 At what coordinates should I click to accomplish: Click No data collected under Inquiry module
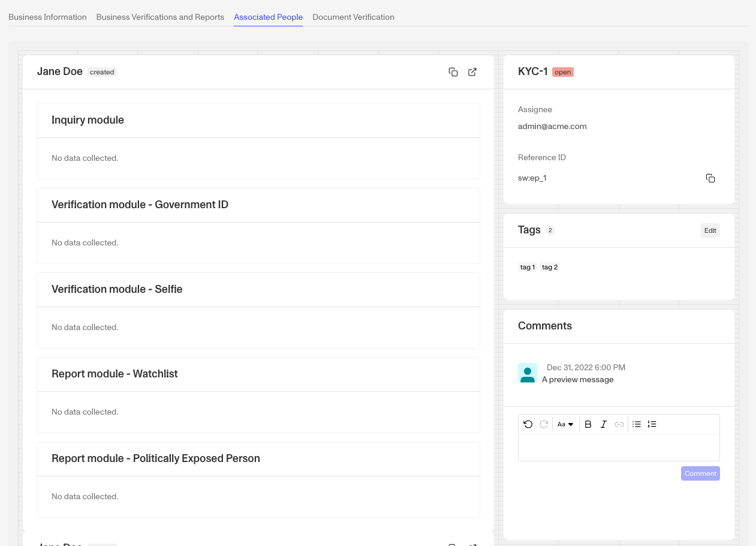(85, 158)
